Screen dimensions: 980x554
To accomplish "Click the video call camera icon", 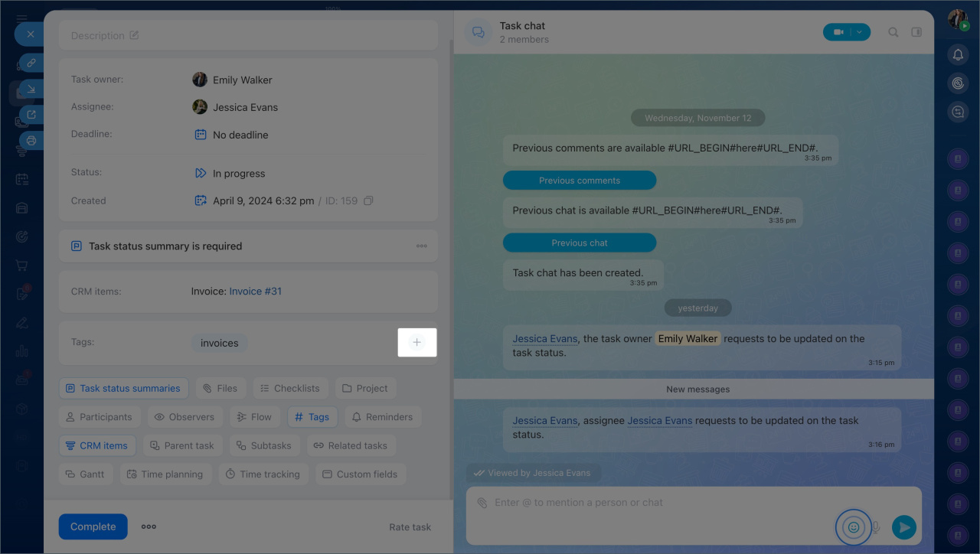I will 838,32.
